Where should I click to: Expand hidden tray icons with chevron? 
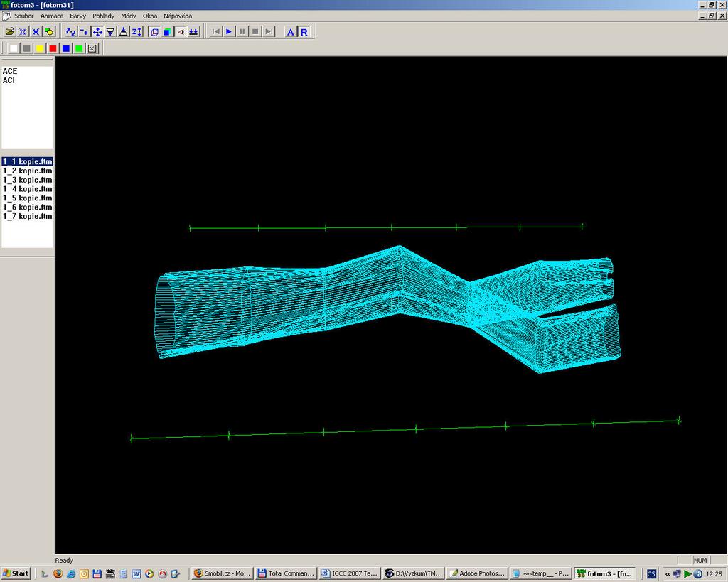[667, 574]
